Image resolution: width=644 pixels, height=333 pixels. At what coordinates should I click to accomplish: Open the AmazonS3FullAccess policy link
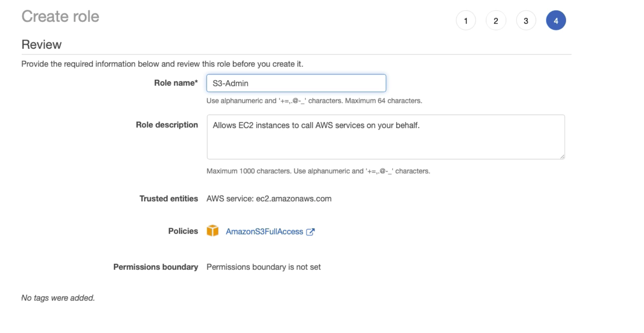pyautogui.click(x=264, y=232)
